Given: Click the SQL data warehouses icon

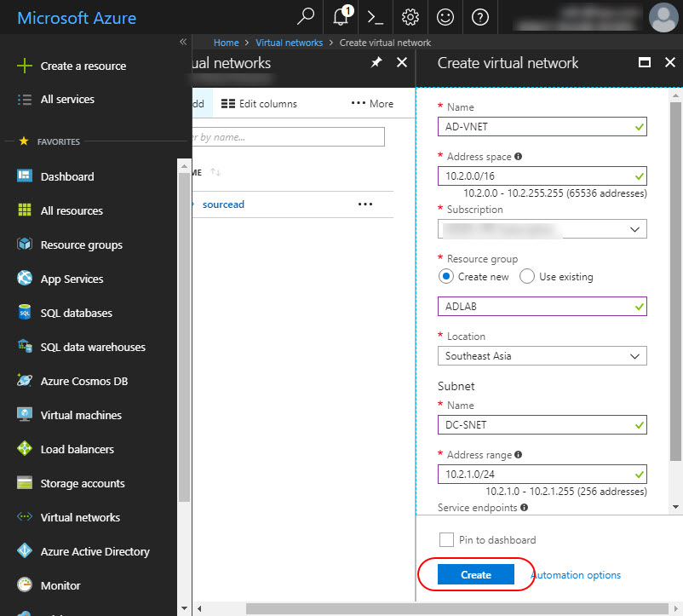Looking at the screenshot, I should pos(25,346).
